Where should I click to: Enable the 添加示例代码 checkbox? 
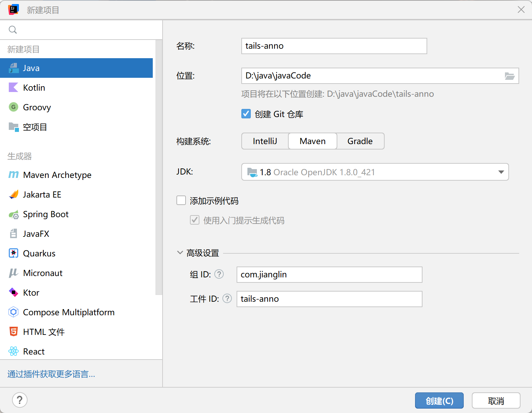181,201
